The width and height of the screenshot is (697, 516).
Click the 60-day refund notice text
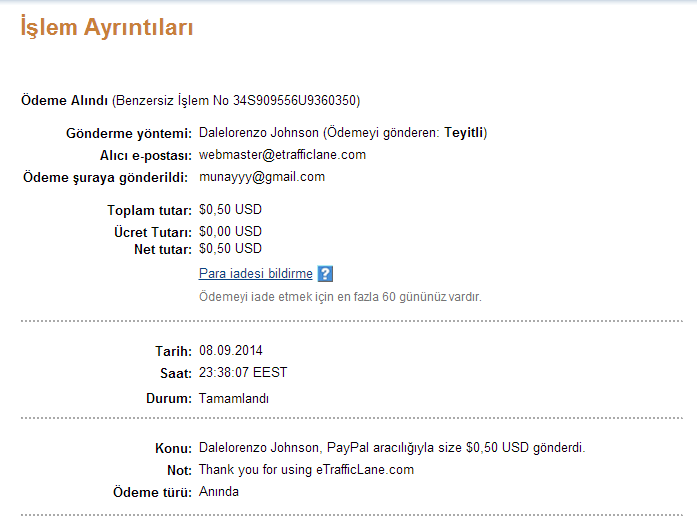pyautogui.click(x=340, y=296)
